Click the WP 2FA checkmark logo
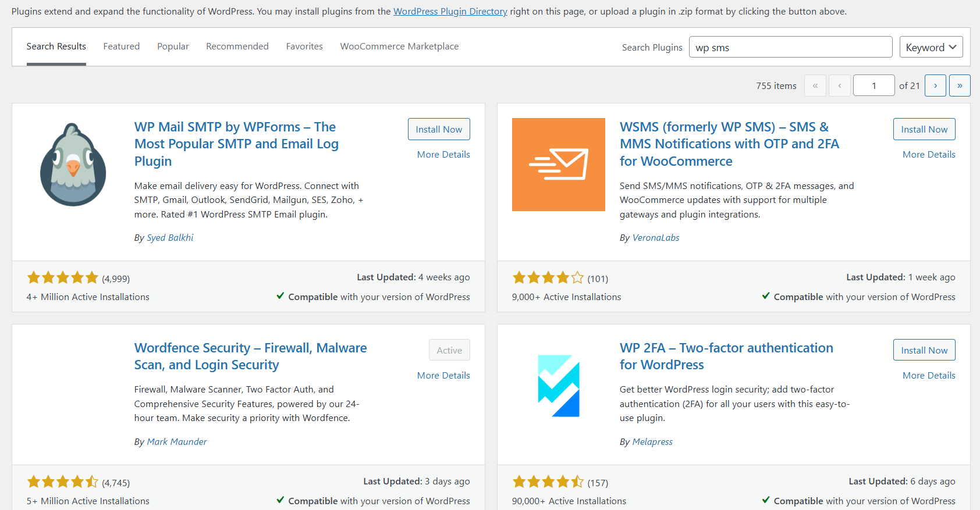This screenshot has width=980, height=510. (558, 386)
